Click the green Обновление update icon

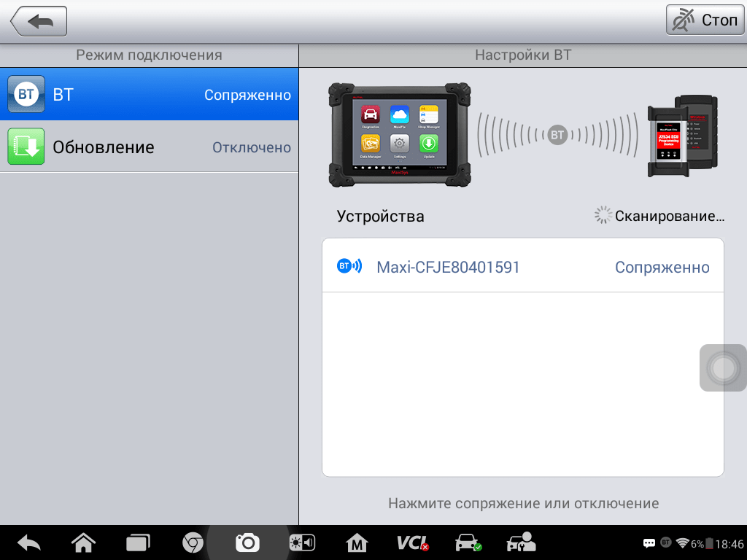click(x=26, y=147)
